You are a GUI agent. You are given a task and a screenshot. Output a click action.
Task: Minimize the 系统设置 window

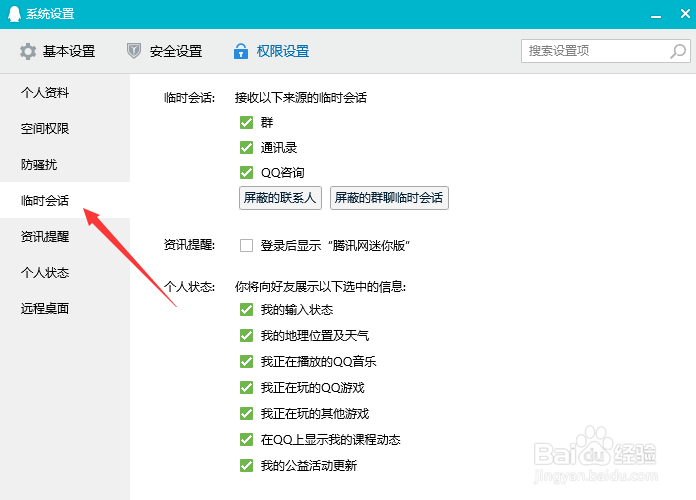click(656, 15)
